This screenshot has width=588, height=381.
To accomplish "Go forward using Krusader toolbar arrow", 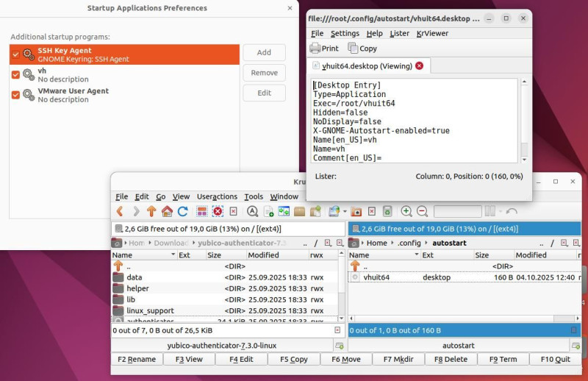I will 136,212.
